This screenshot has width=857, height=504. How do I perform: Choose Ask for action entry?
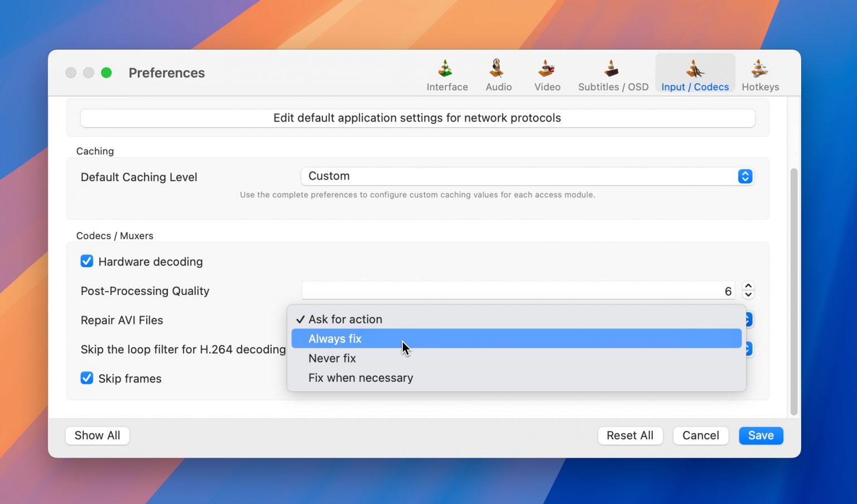(x=345, y=319)
